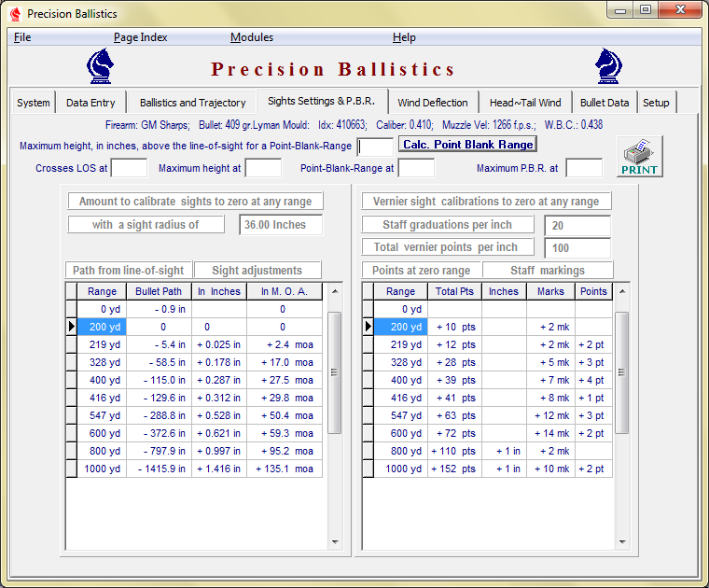Click row selector beside 600 yd, vernier table

368,433
